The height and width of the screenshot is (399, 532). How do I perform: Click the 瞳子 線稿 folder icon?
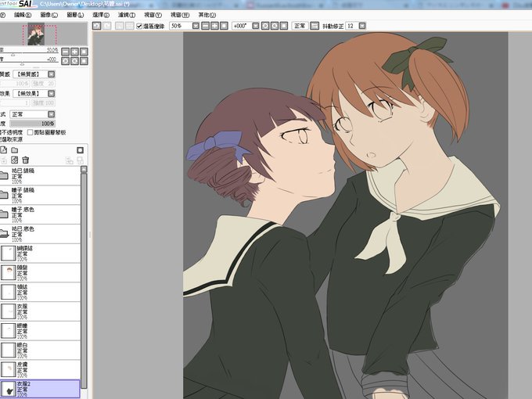click(4, 195)
